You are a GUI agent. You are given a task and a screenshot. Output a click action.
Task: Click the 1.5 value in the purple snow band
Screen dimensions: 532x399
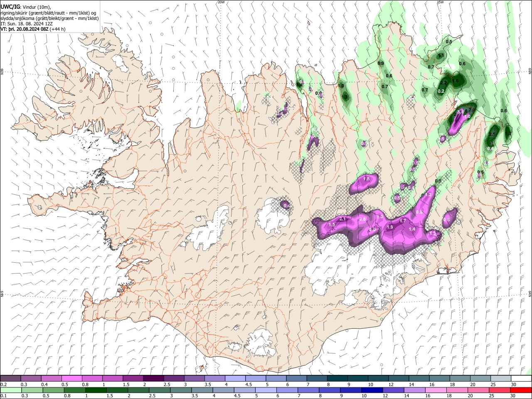[x=332, y=225]
